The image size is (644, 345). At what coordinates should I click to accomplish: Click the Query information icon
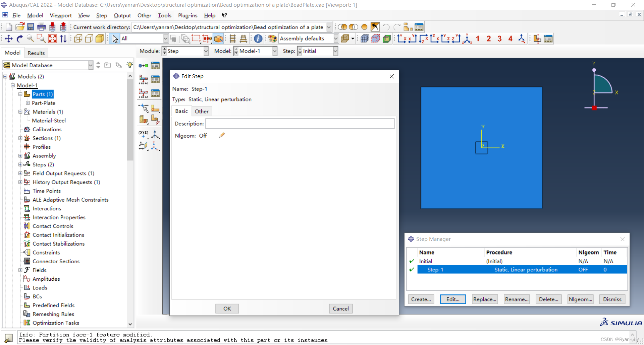tap(258, 39)
